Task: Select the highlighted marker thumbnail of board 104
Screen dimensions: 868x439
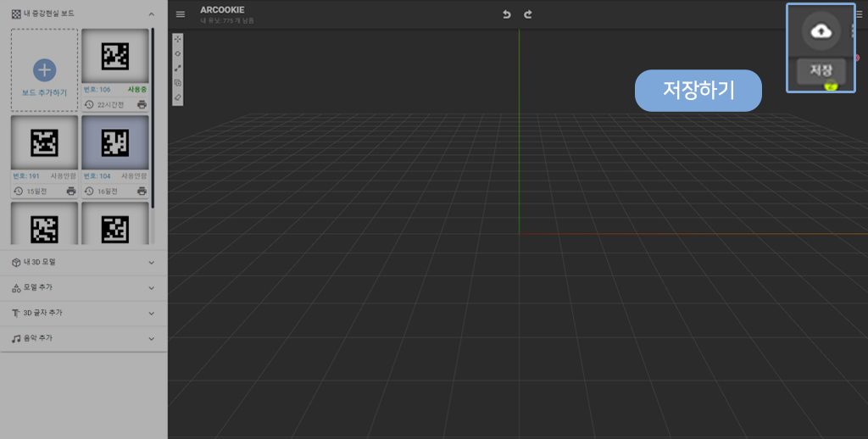Action: (115, 142)
